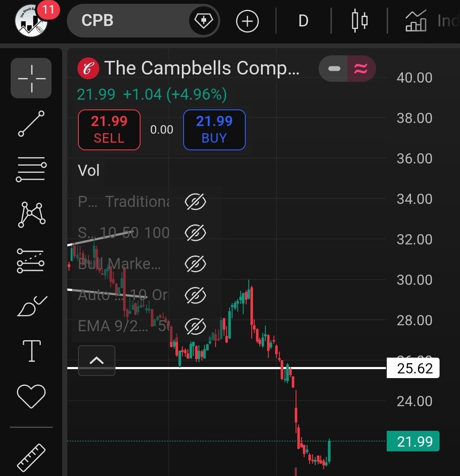Screen dimensions: 460x476
Task: Change chart style with candlestick icon
Action: coord(359,20)
